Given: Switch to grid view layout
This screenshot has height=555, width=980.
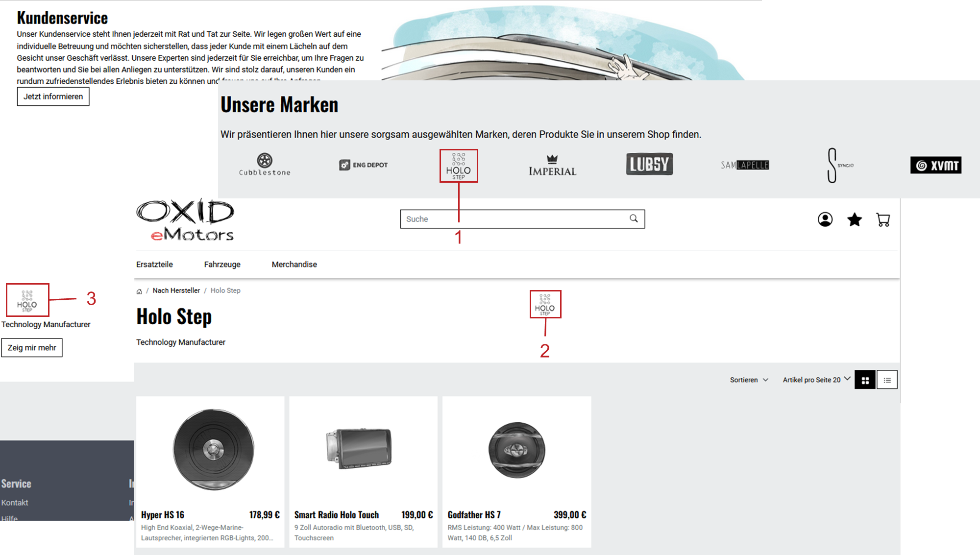Looking at the screenshot, I should pos(865,380).
